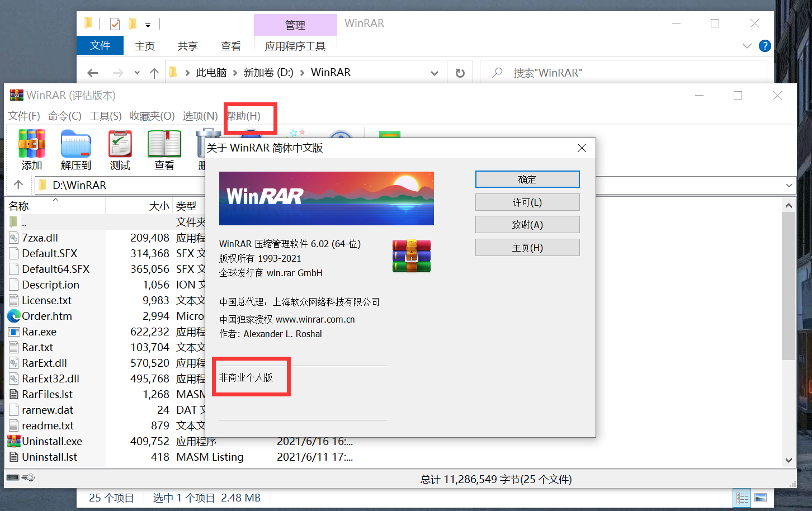Click the 许可(L) button

tap(527, 202)
